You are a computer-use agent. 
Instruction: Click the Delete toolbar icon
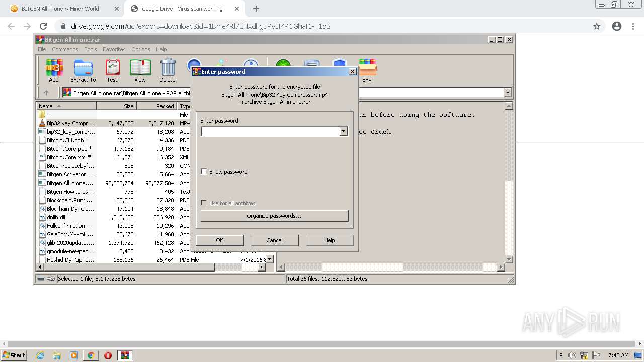click(168, 71)
